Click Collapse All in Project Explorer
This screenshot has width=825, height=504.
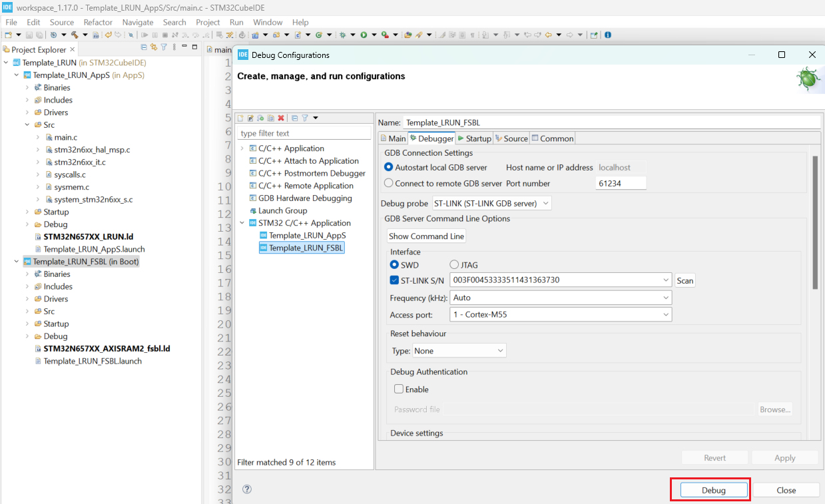point(144,47)
